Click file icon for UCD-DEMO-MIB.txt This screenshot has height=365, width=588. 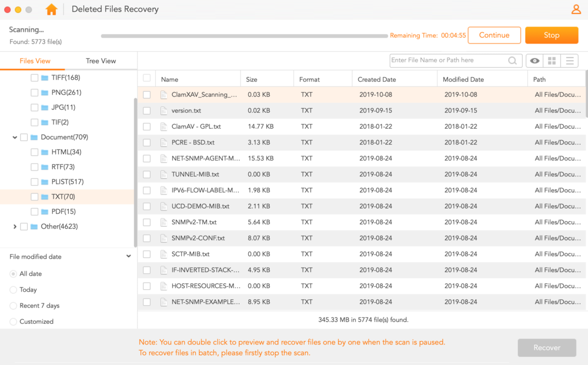[x=163, y=206]
